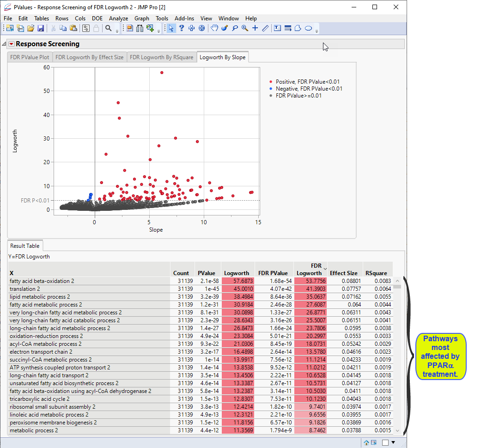This screenshot has width=487, height=448.
Task: Open dropdown arrow beside status bar checkbox
Action: [393, 442]
